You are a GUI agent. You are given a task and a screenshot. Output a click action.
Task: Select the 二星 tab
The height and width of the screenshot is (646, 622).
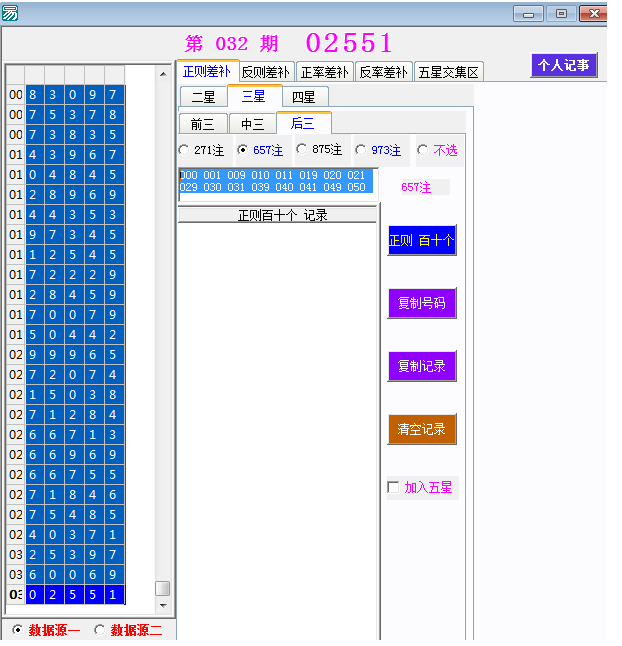203,97
